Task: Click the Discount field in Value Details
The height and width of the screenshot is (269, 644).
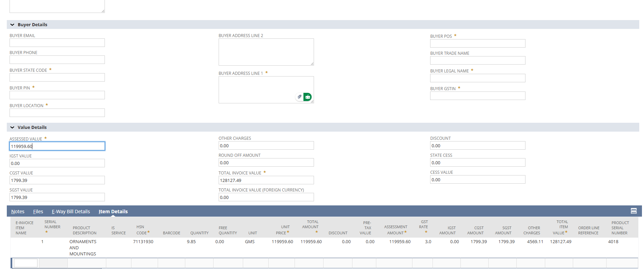Action: click(478, 145)
